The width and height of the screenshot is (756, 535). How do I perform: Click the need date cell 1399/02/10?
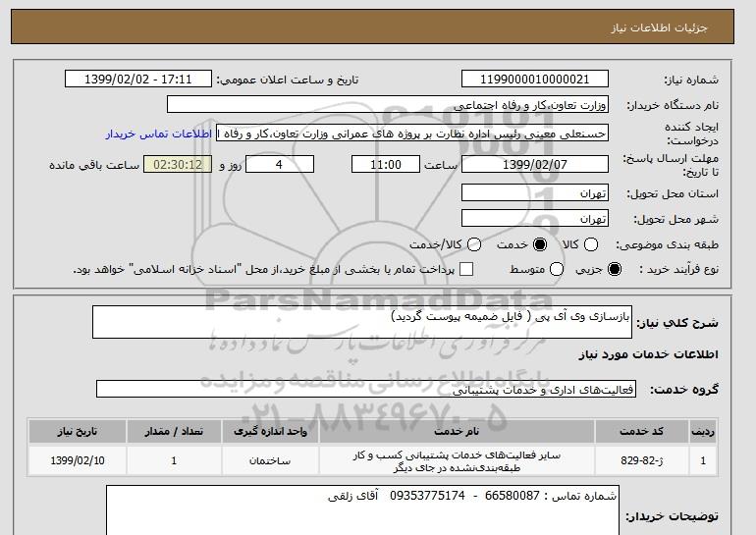tap(78, 460)
